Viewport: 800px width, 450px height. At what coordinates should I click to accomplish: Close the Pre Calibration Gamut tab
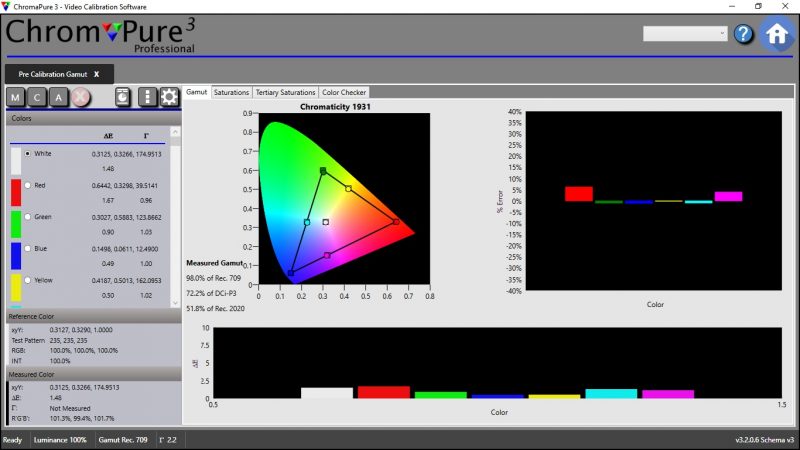tap(97, 74)
